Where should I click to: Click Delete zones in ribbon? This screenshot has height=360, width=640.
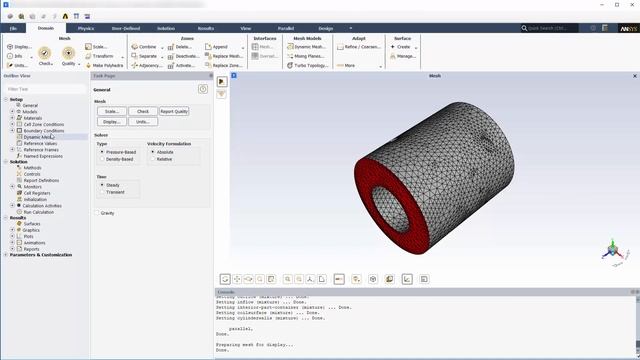click(x=180, y=47)
